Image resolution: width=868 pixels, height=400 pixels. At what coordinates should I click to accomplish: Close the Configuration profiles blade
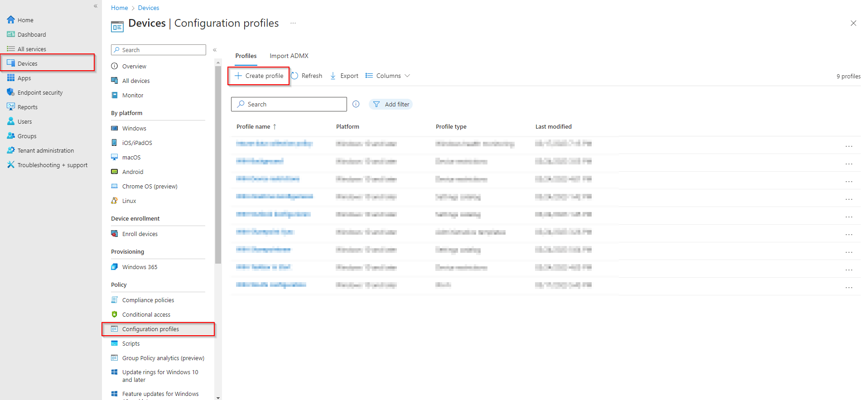(x=853, y=23)
